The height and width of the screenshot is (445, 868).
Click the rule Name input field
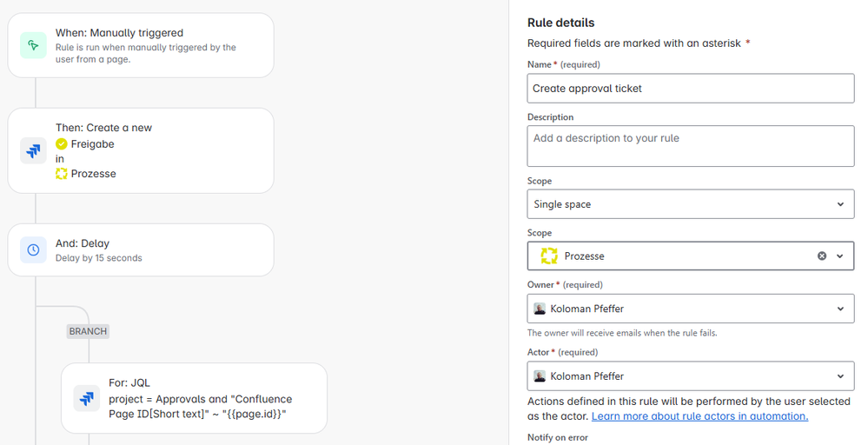[690, 89]
